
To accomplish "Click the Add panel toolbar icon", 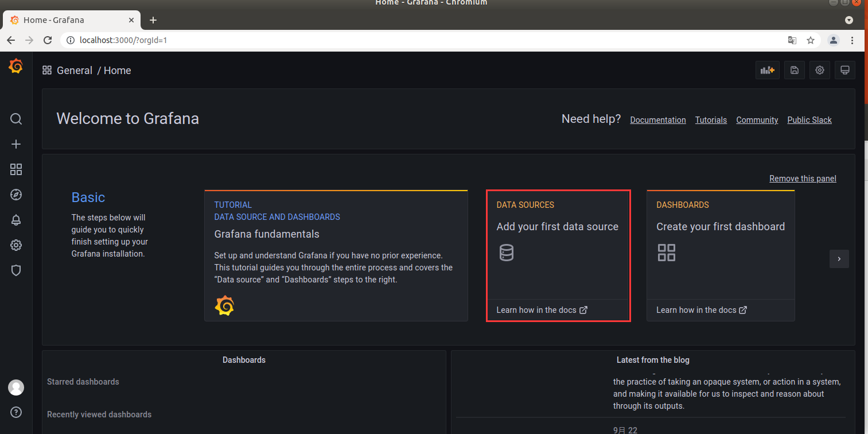I will (x=768, y=70).
